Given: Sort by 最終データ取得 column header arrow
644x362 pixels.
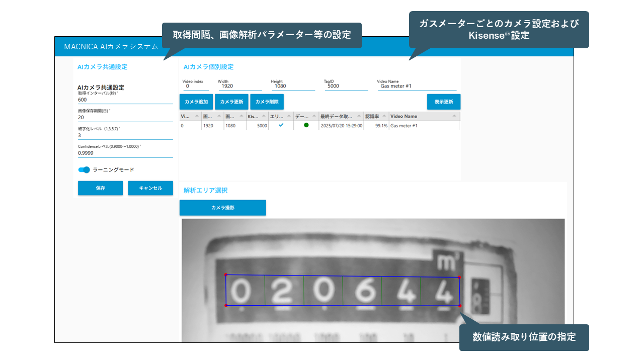Looking at the screenshot, I should coord(358,116).
